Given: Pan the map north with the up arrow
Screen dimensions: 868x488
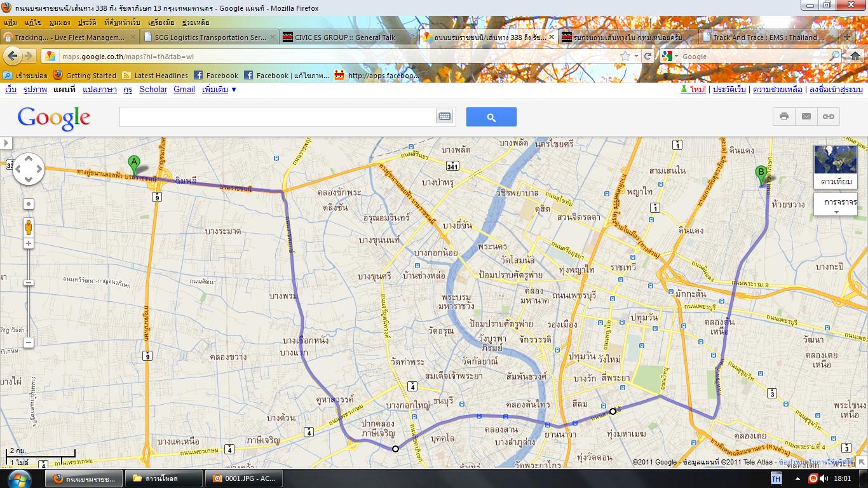Looking at the screenshot, I should tap(29, 159).
